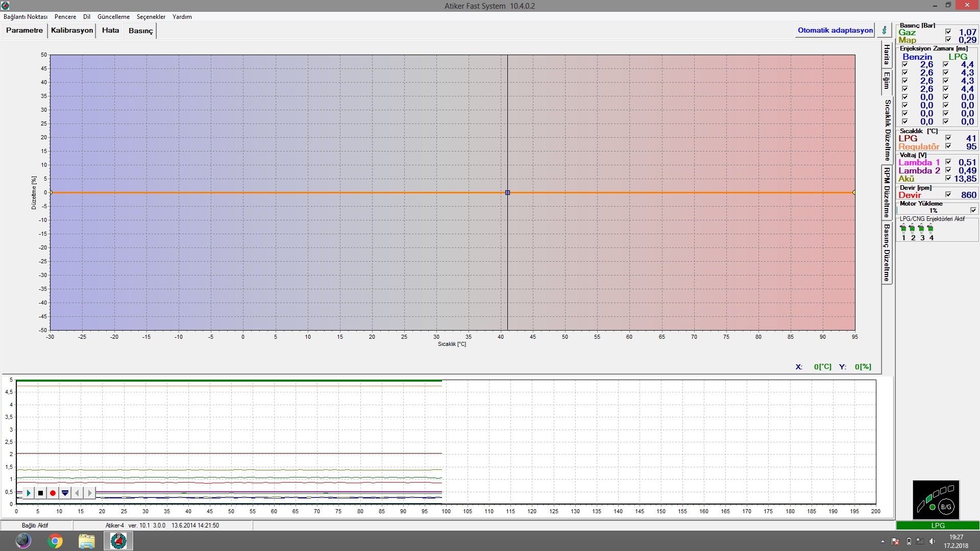Viewport: 980px width, 551px height.
Task: Toggle the LPG temperature checkbox
Action: pos(948,138)
